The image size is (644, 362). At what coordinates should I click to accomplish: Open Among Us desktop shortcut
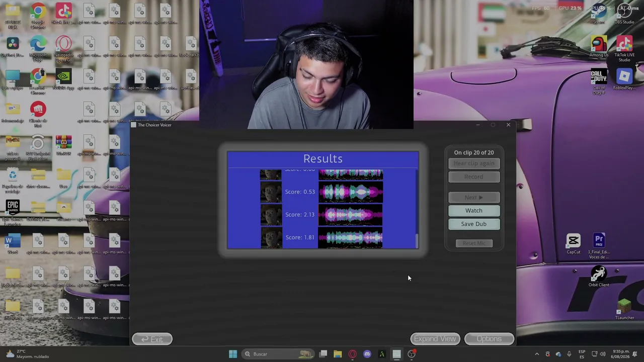pyautogui.click(x=599, y=47)
